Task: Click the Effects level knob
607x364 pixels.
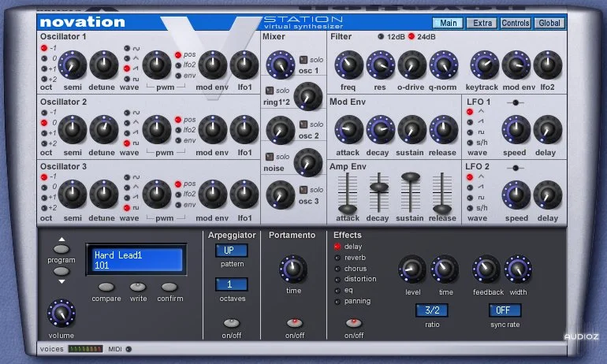Action: pyautogui.click(x=412, y=269)
